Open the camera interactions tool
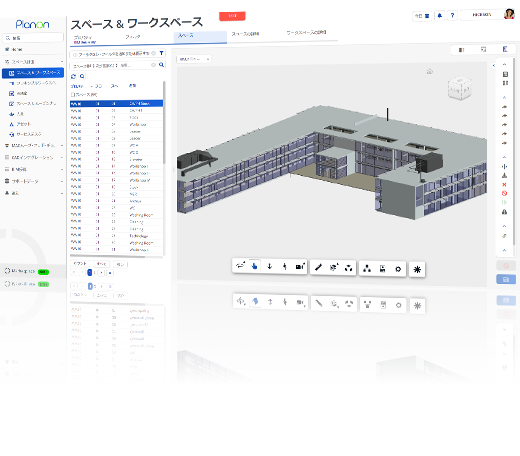This screenshot has width=520, height=456. click(300, 266)
